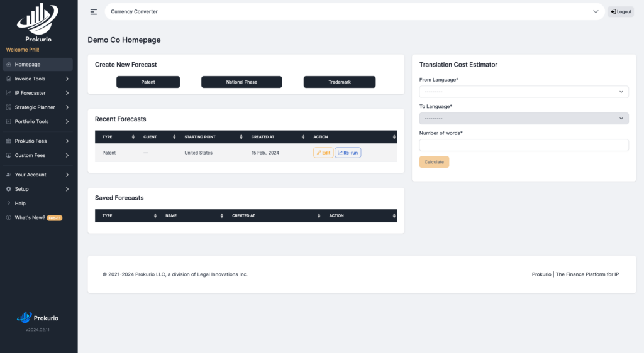Sort Recent Forecasts by Client column
This screenshot has height=353, width=644.
point(174,137)
